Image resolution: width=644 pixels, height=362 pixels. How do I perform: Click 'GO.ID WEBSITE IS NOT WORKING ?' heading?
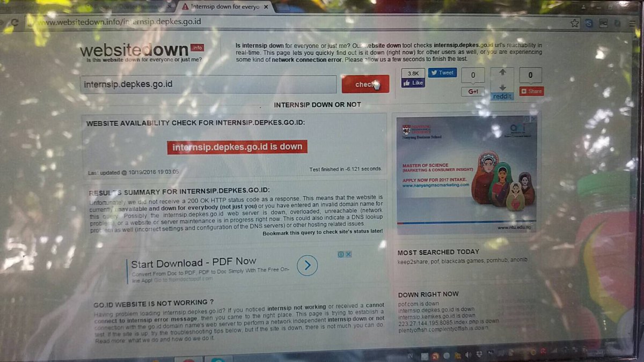pos(153,303)
